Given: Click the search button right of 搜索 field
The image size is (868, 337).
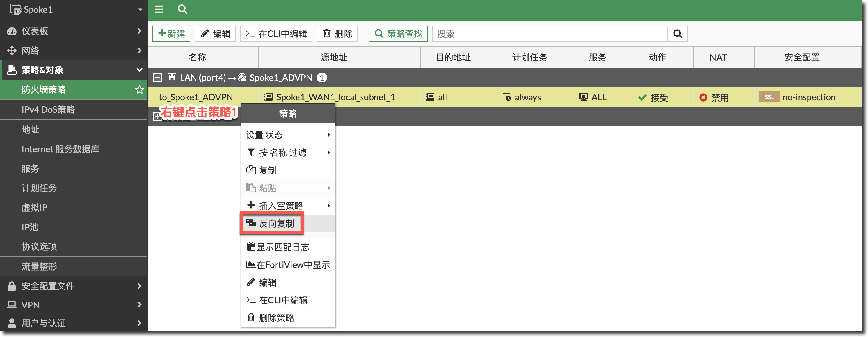Looking at the screenshot, I should [677, 34].
